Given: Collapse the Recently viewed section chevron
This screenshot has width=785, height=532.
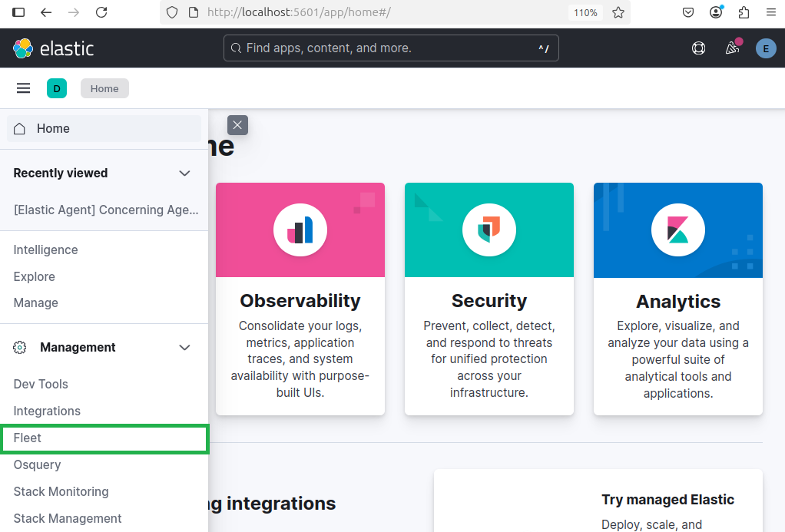Looking at the screenshot, I should coord(185,173).
